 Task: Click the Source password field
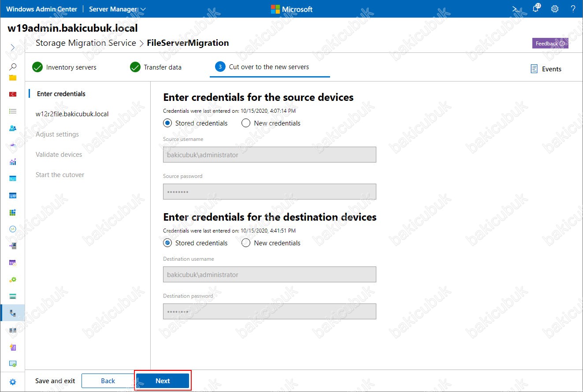pos(270,192)
